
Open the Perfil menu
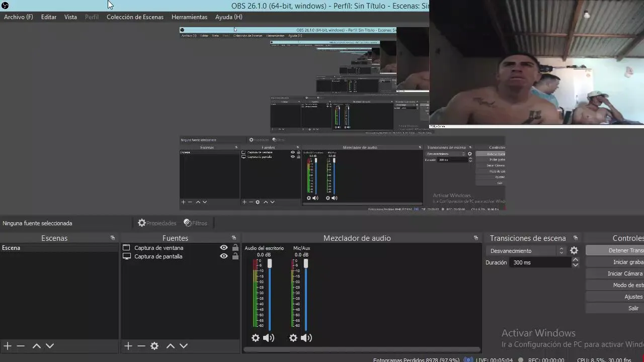click(92, 17)
